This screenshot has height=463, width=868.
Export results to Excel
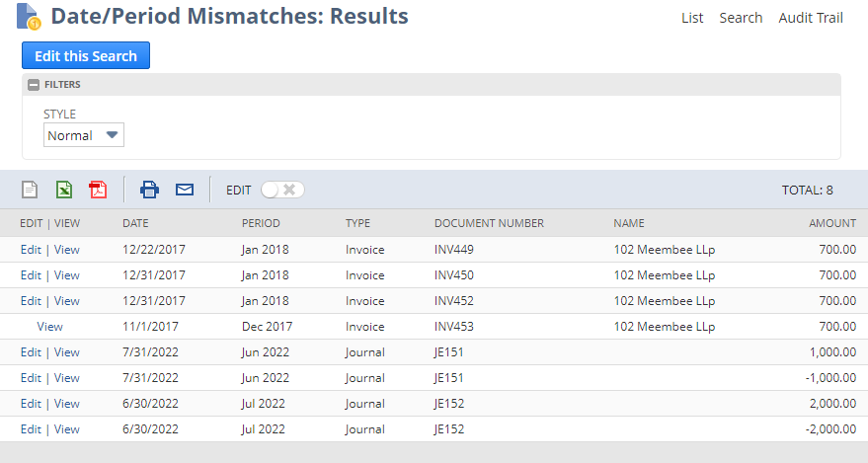coord(64,190)
